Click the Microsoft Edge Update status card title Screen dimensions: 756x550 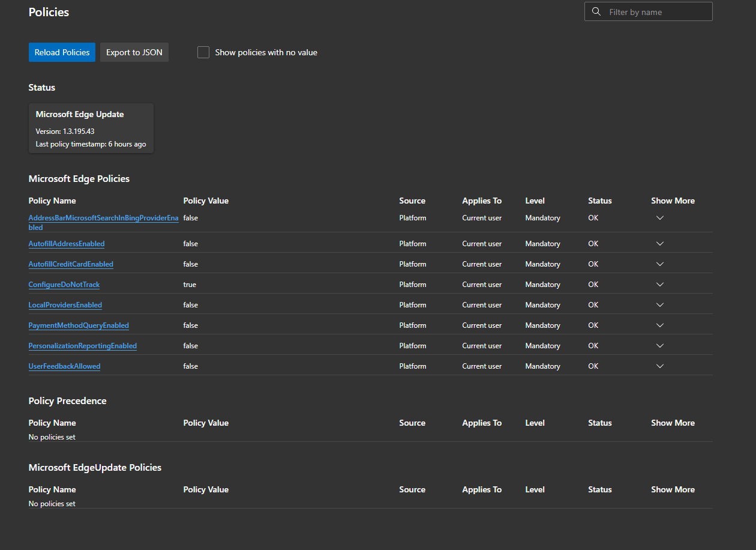point(80,114)
